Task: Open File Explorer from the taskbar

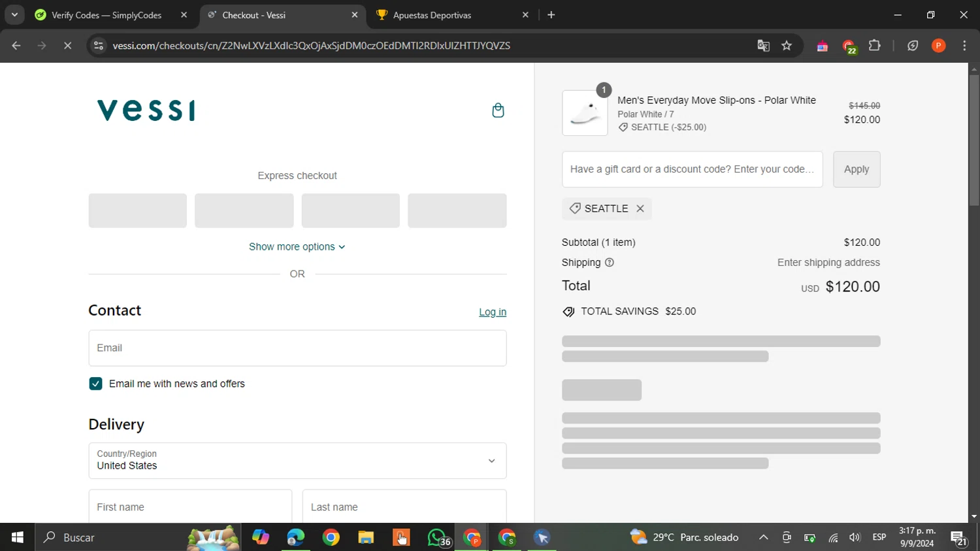Action: click(x=366, y=537)
